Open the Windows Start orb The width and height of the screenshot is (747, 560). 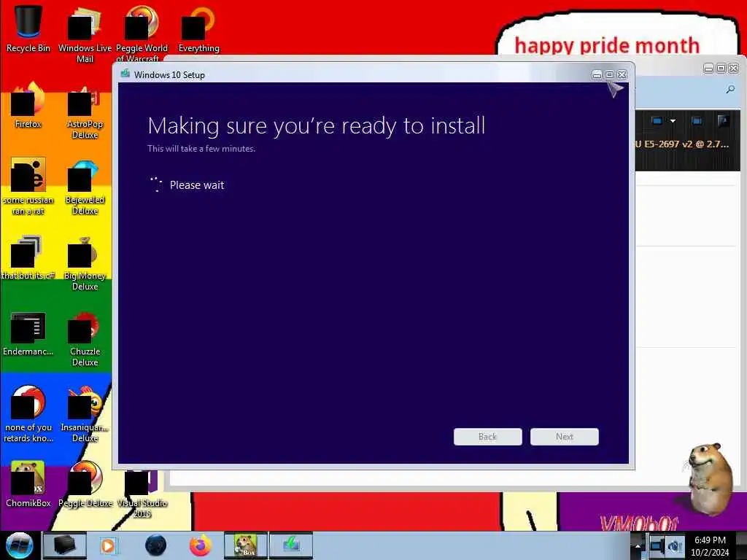tap(20, 545)
